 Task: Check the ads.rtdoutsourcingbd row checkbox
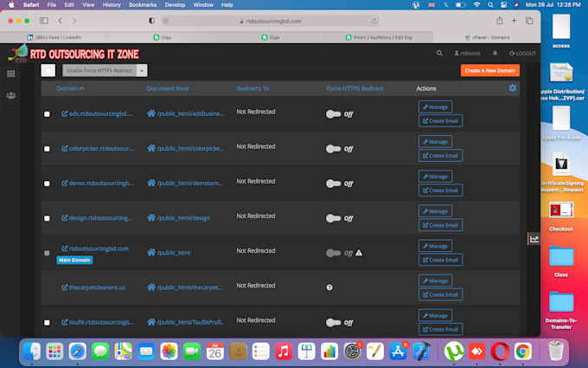pos(47,114)
